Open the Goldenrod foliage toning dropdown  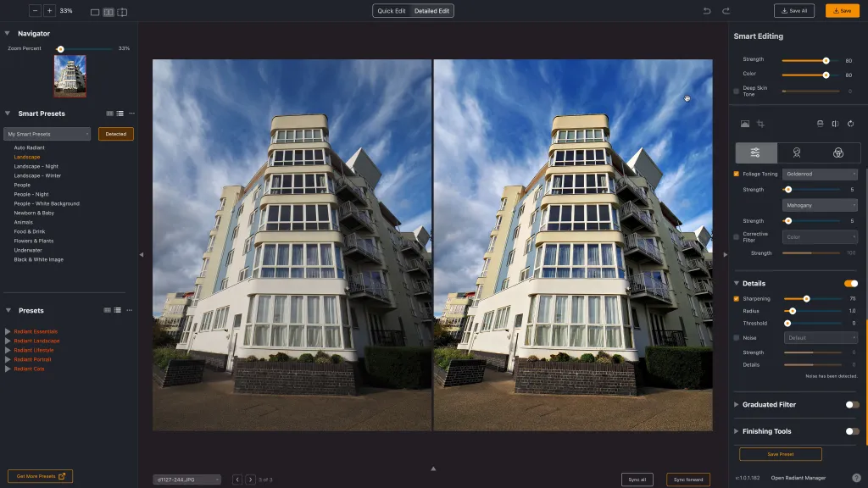[821, 174]
